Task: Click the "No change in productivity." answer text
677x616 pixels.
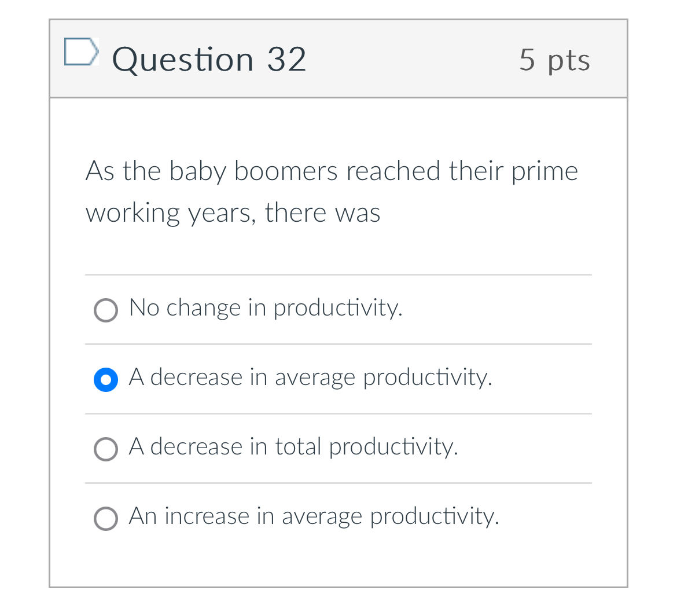Action: coord(266,308)
